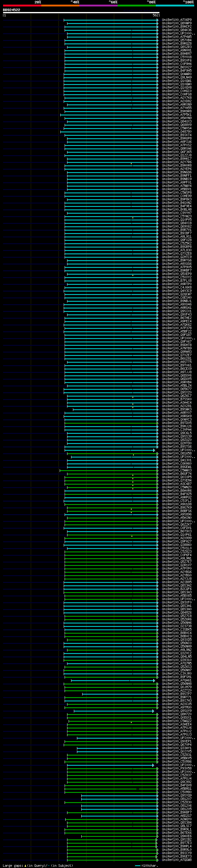Open the UniRef100_Q9SIB2 entry

[x=177, y=839]
